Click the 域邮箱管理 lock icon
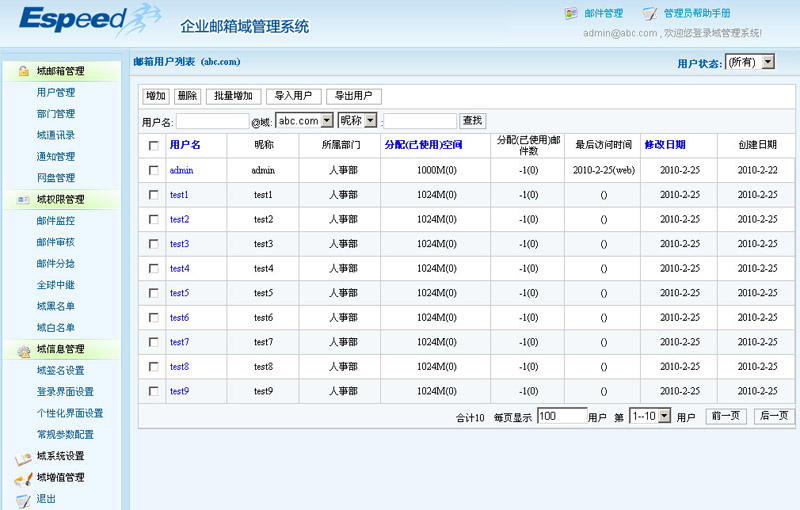The width and height of the screenshot is (800, 510). click(x=22, y=71)
